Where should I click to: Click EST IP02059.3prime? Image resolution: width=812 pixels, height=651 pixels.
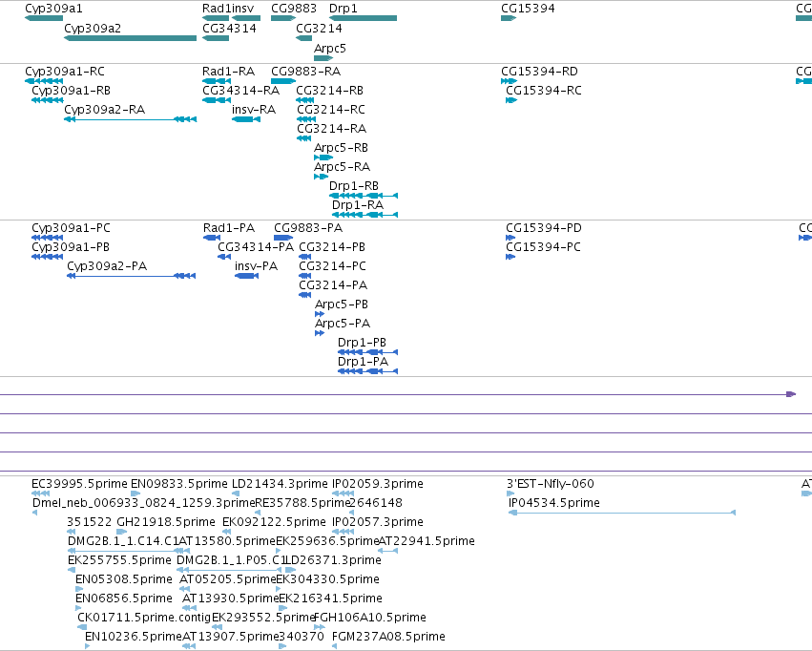tap(378, 484)
